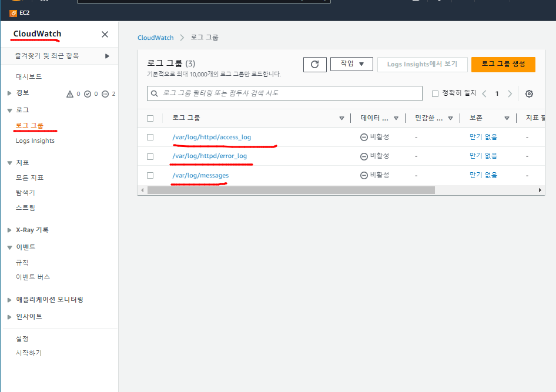Expand the 인사이트 section
The image size is (556, 392).
(x=9, y=317)
